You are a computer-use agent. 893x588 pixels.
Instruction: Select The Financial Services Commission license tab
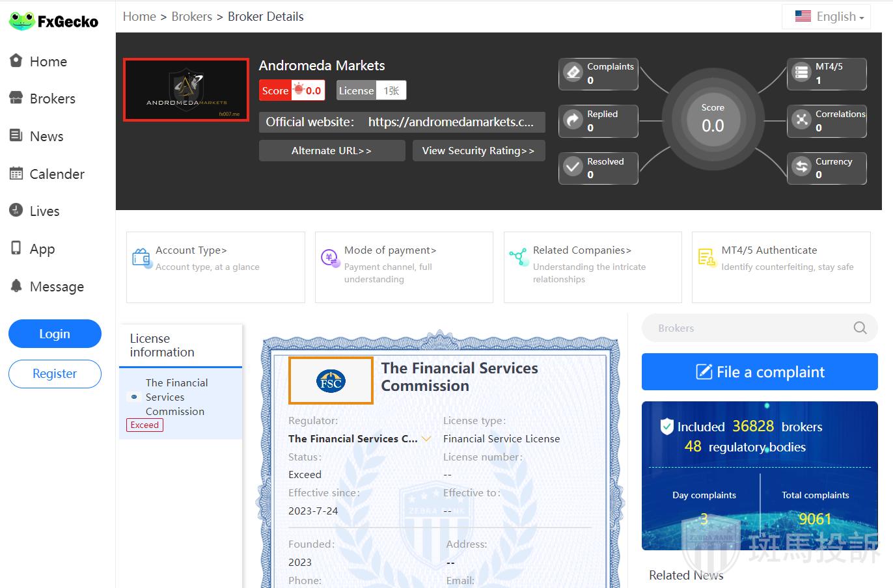(x=175, y=397)
